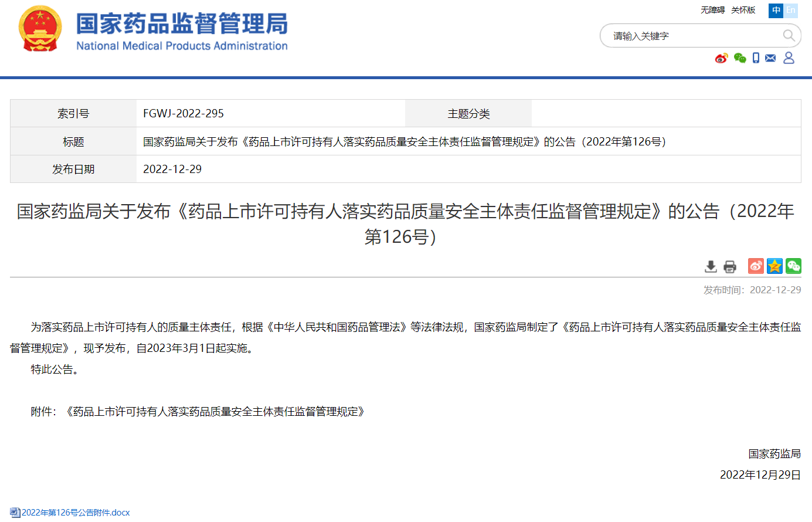Click the date 2022-12-29 in table

pyautogui.click(x=172, y=169)
